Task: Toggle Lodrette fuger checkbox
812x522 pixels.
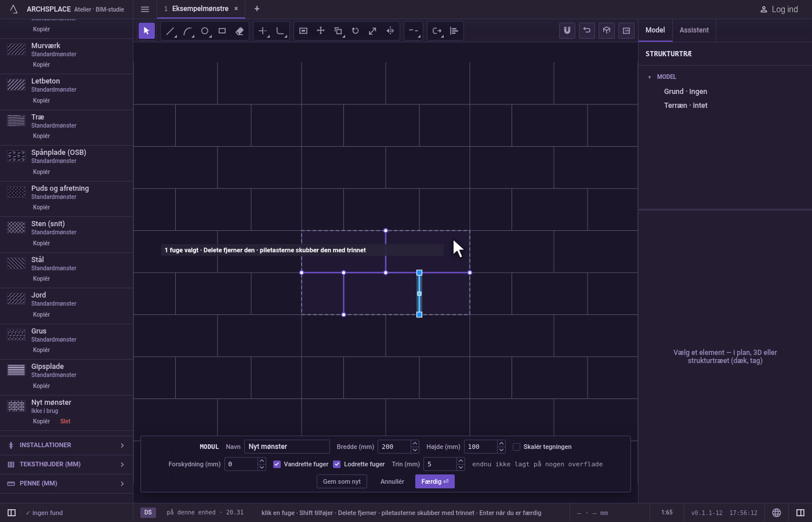Action: point(337,464)
